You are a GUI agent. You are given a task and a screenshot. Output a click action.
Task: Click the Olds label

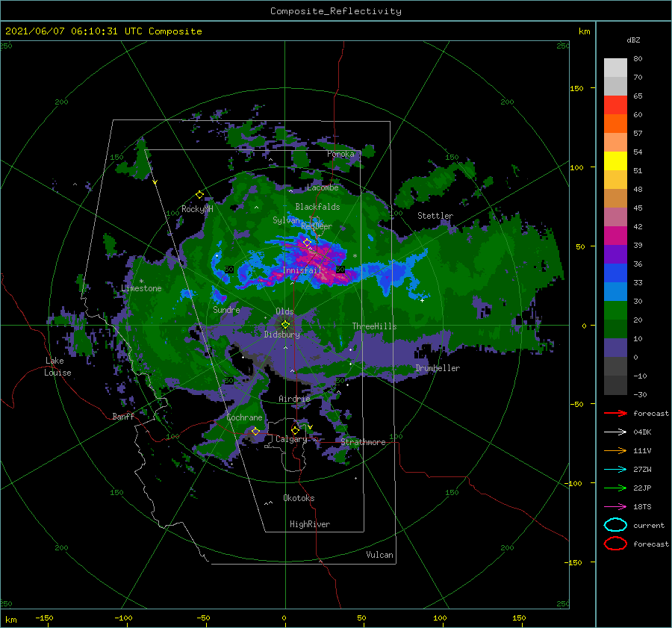[x=284, y=311]
